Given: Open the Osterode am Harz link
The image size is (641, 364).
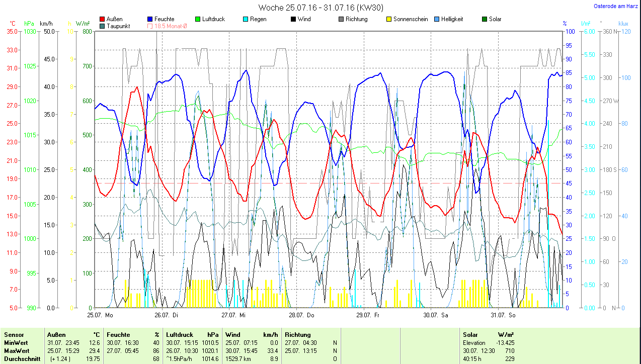Looking at the screenshot, I should tap(615, 7).
